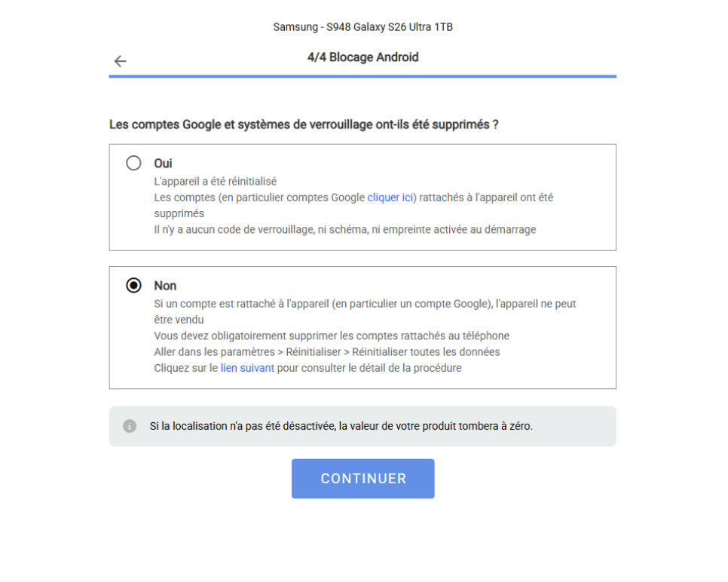
Task: Click the bold "Non" option label
Action: click(165, 286)
